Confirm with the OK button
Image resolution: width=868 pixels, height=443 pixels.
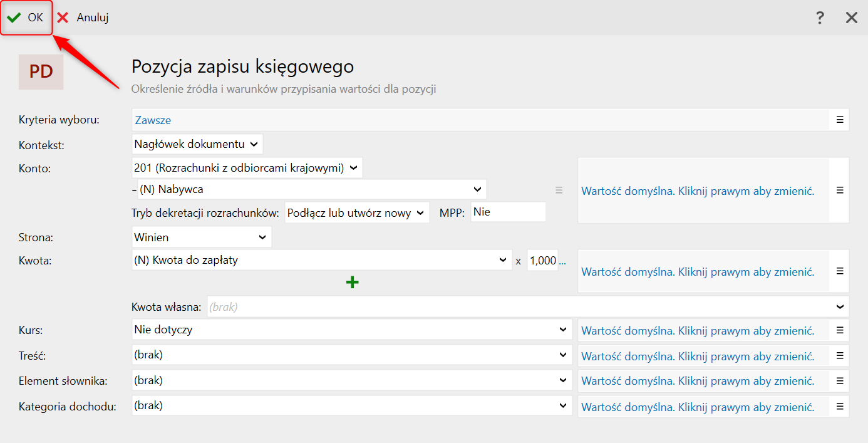pos(26,18)
